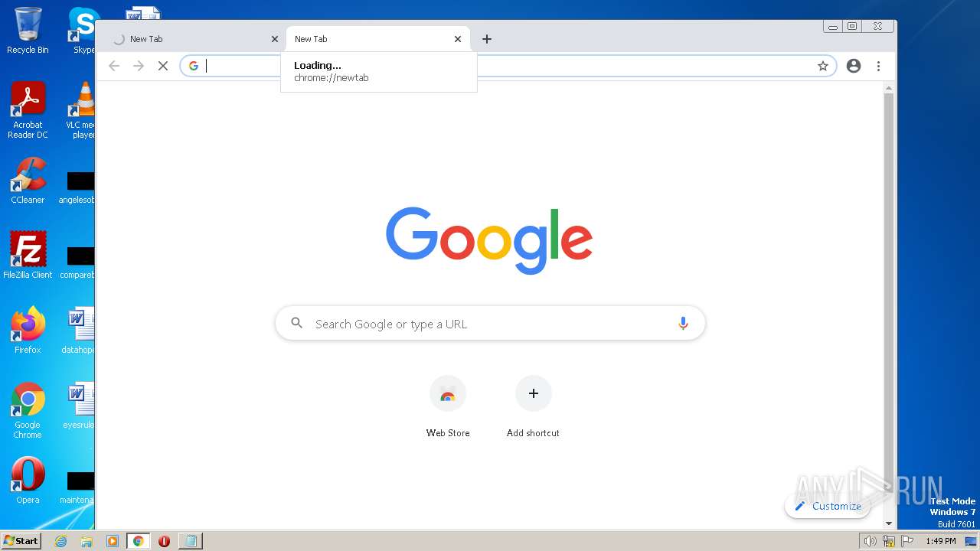
Task: Bookmark this page with the star icon
Action: click(x=823, y=66)
